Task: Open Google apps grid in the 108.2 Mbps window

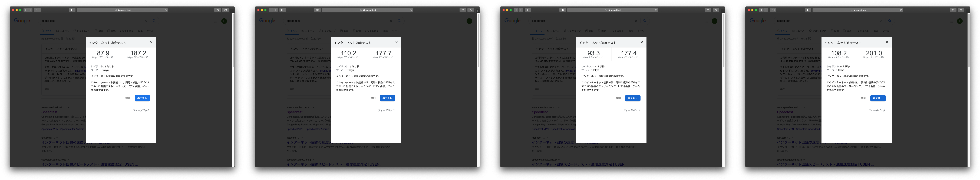Action: tap(951, 21)
